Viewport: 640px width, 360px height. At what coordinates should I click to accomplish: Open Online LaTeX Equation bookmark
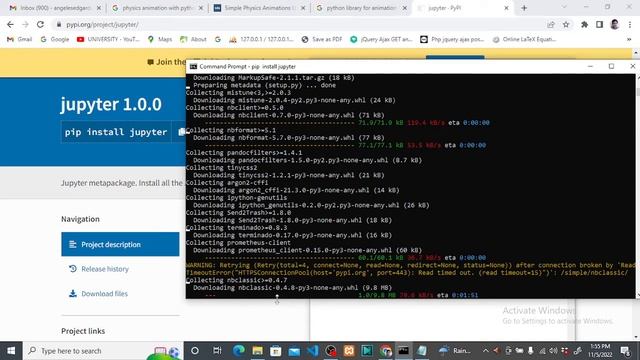524,39
